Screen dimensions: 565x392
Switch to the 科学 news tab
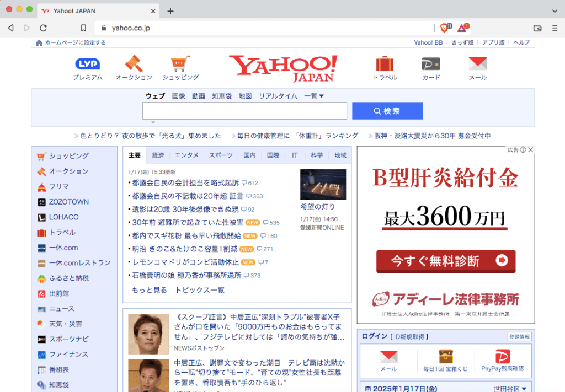(x=317, y=155)
